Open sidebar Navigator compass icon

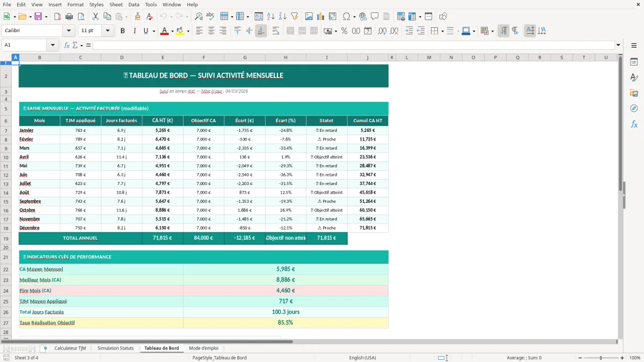tap(634, 108)
